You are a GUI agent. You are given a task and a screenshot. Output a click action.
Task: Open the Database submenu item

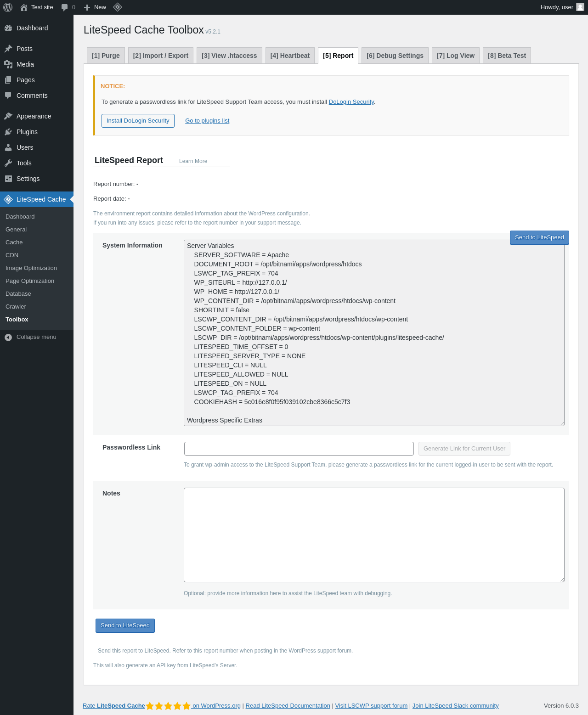[x=18, y=294]
